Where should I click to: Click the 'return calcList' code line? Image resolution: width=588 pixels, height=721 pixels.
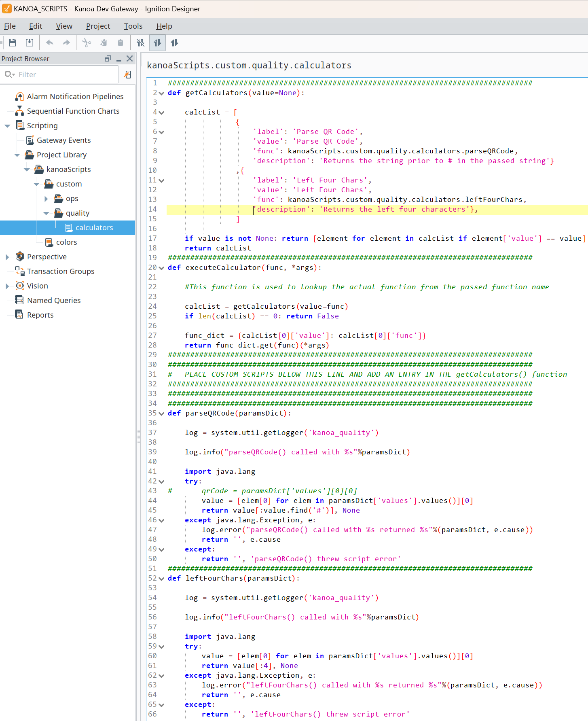218,248
